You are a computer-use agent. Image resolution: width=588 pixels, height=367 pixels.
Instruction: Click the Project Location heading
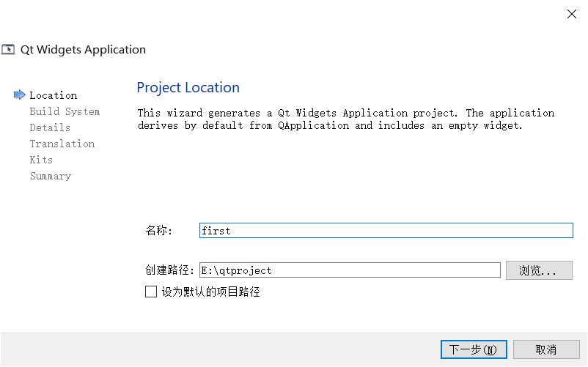[188, 88]
